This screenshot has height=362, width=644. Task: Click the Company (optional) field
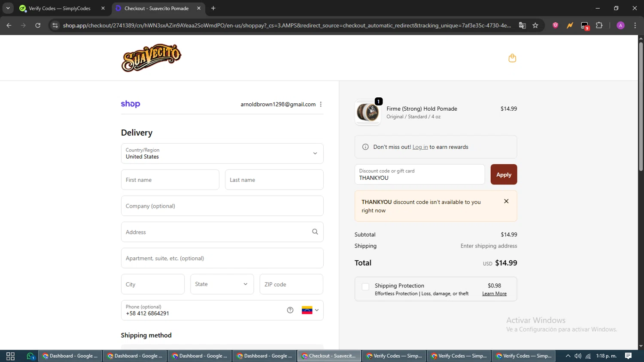pos(222,206)
